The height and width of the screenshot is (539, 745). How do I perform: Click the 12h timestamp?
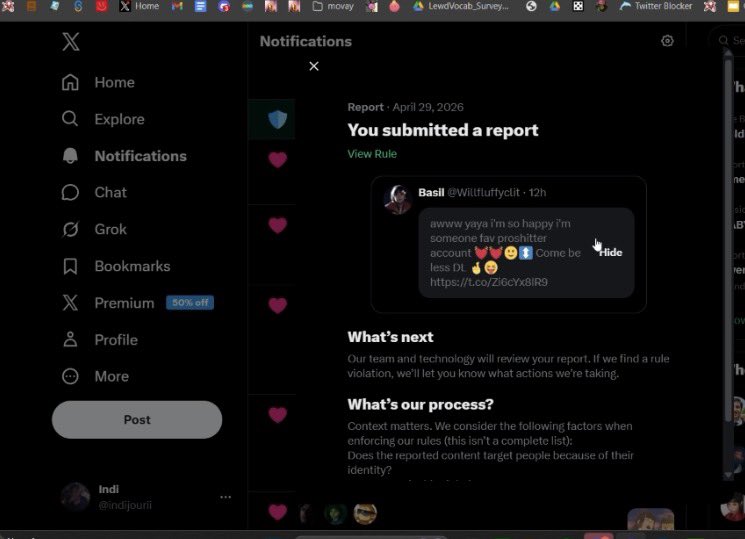tap(537, 192)
